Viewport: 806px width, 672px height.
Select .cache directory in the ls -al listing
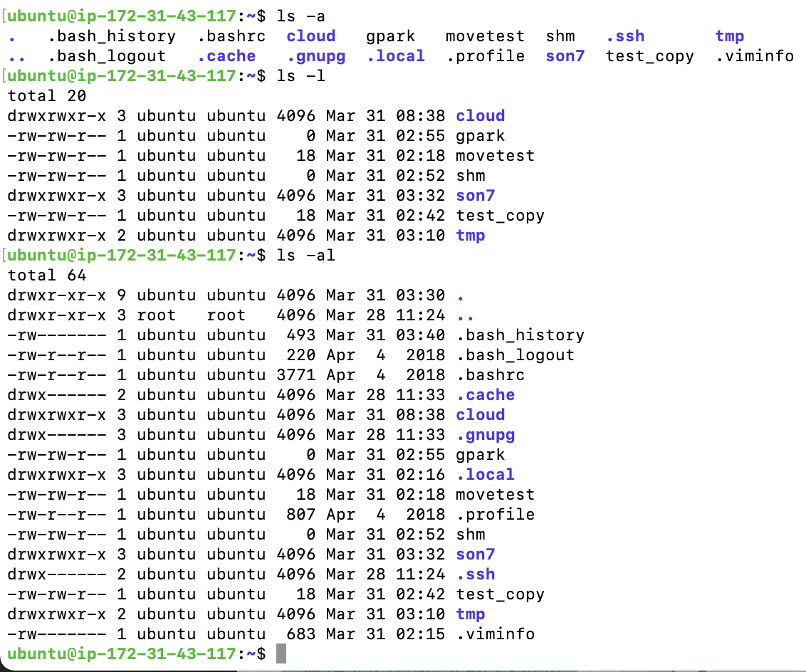coord(485,394)
